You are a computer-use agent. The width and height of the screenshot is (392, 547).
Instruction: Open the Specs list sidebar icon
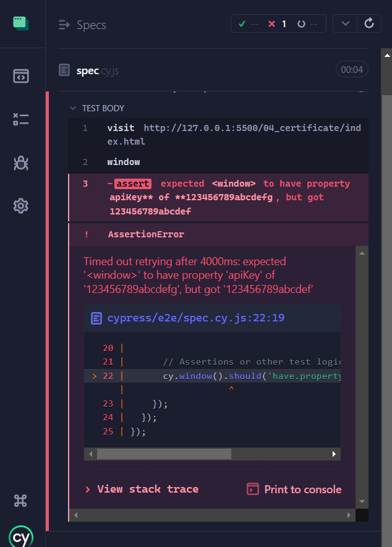(x=21, y=76)
